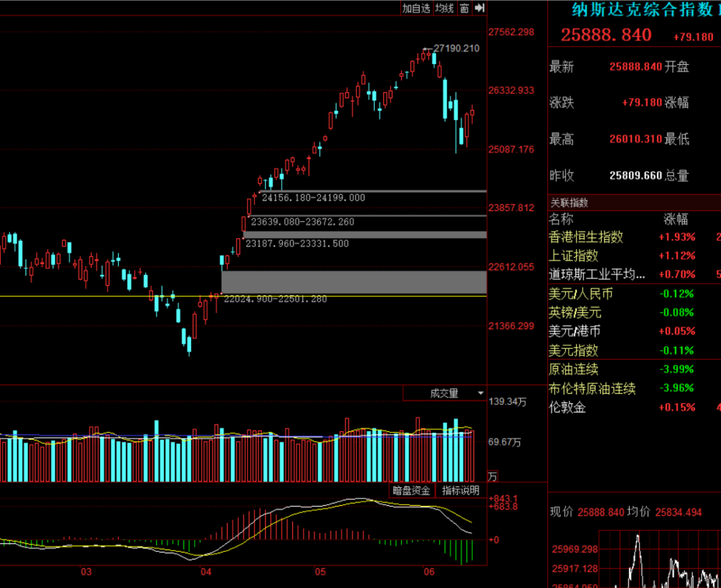Open the 布伦特原油连续 row

point(635,388)
